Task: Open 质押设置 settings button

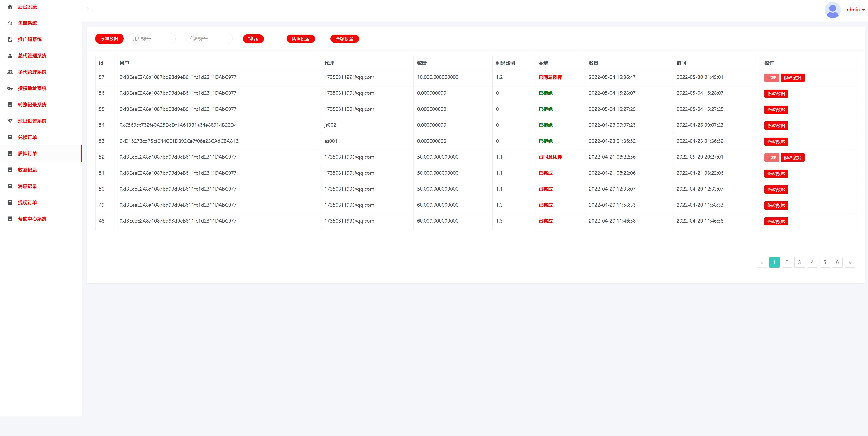Action: pos(300,39)
